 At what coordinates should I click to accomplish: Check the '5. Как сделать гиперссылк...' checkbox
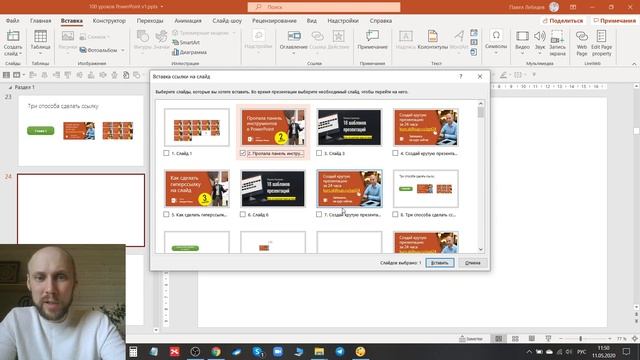click(x=166, y=214)
